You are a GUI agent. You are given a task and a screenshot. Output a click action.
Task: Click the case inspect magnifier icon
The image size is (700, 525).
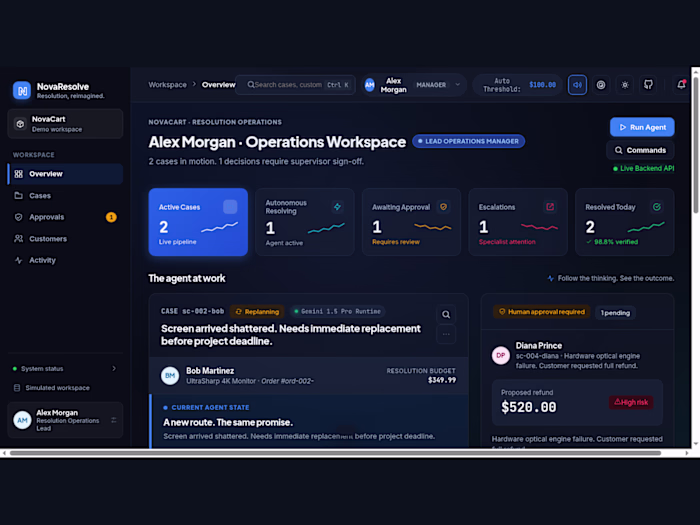click(446, 314)
